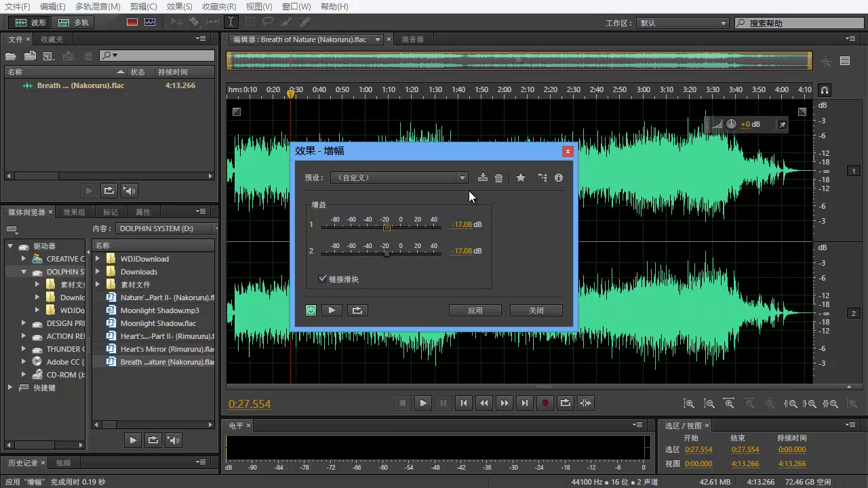Screen dimensions: 868x488
Task: Open 多轨混音(M) menu
Action: click(x=98, y=7)
